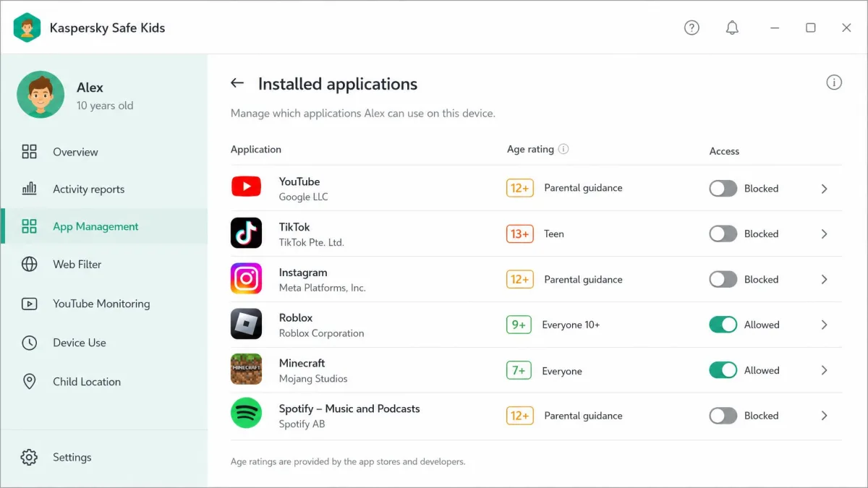Viewport: 868px width, 488px height.
Task: Open Web Filter section
Action: click(x=104, y=264)
